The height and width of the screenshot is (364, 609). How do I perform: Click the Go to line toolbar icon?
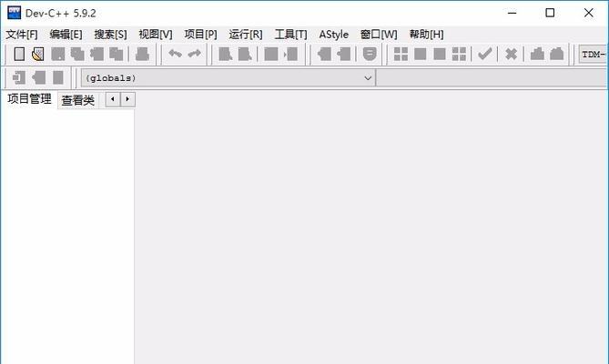[290, 55]
